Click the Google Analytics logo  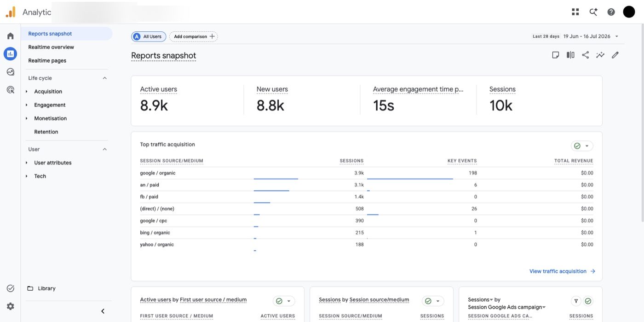(x=11, y=12)
